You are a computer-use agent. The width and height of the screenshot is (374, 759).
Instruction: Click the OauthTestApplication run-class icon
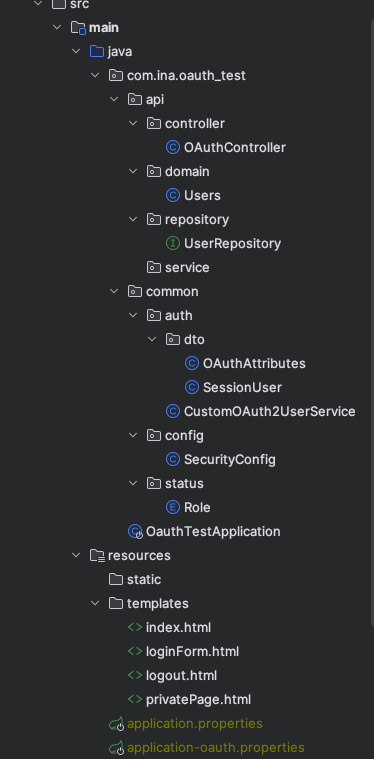[x=135, y=531]
